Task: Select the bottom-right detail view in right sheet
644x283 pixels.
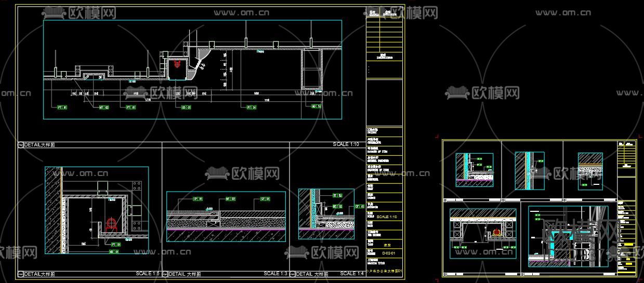Action: click(x=569, y=237)
